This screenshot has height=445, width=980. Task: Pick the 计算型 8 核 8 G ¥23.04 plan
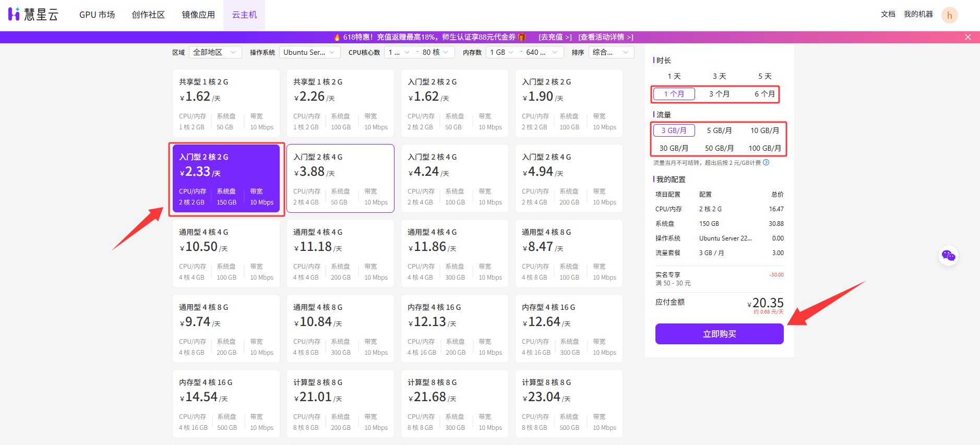pos(569,404)
